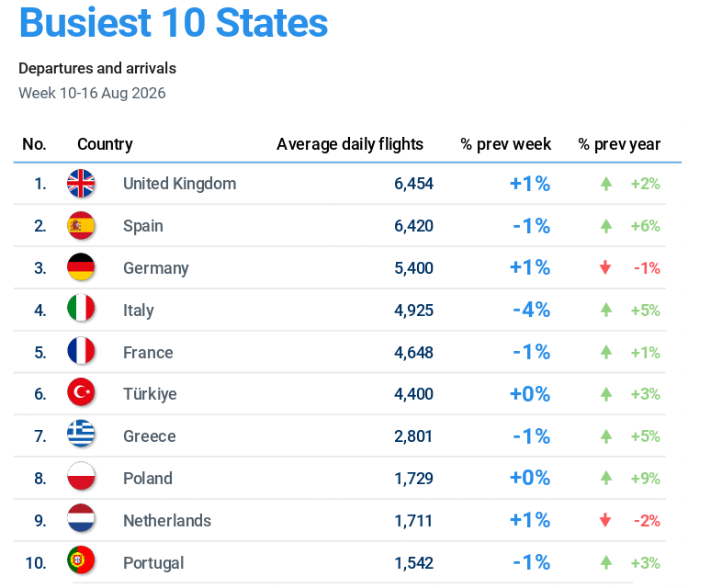This screenshot has width=722, height=588.
Task: Click the Country column header
Action: click(105, 144)
